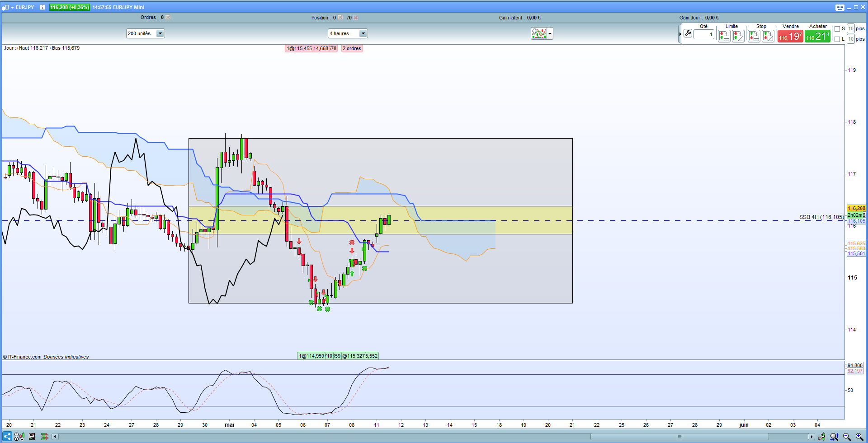Viewport: 868px width, 443px height.
Task: Click the Jour Haut/Bas info text
Action: tap(42, 48)
